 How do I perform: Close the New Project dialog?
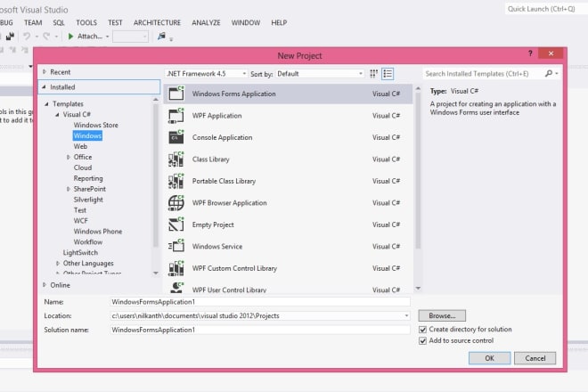(551, 53)
